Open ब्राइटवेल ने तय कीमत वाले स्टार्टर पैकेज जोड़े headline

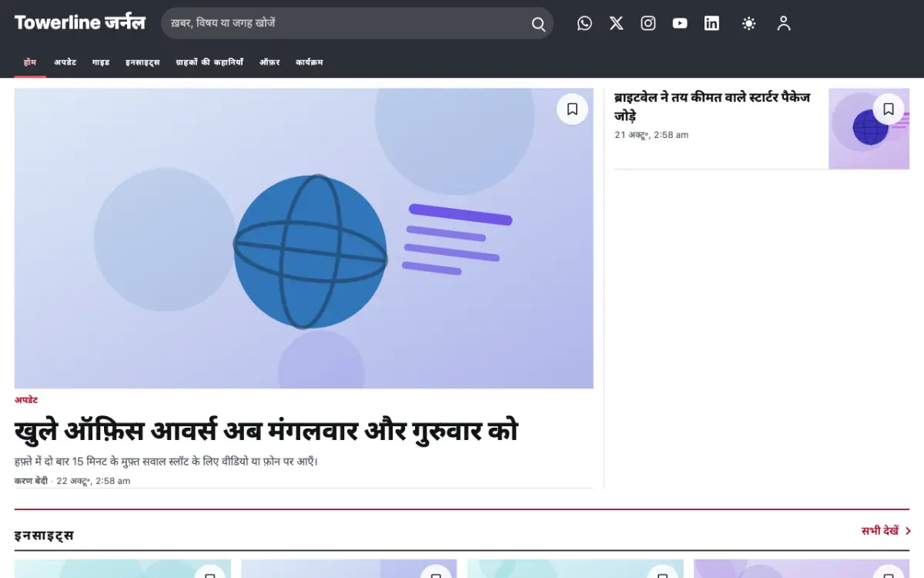[x=712, y=106]
